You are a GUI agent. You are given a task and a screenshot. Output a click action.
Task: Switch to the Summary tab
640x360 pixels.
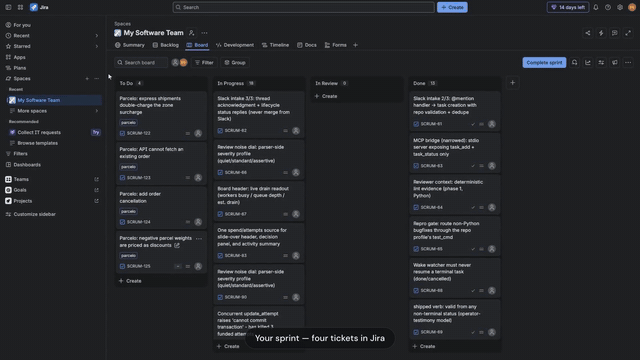[130, 45]
